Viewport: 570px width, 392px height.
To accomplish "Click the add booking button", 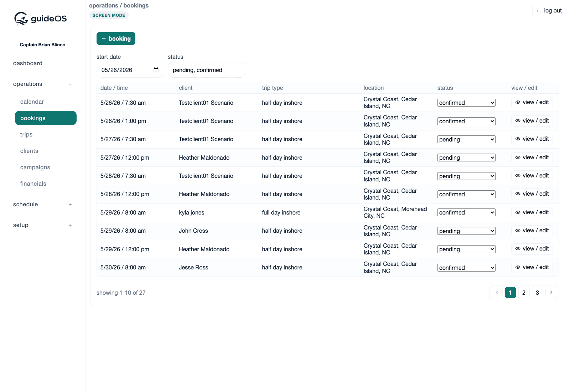I will coord(116,38).
